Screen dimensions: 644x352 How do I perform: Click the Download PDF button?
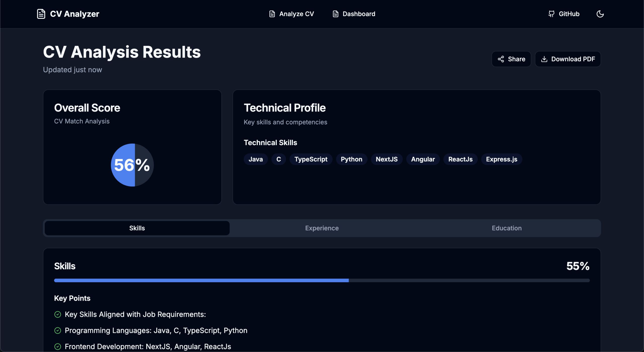pyautogui.click(x=568, y=59)
